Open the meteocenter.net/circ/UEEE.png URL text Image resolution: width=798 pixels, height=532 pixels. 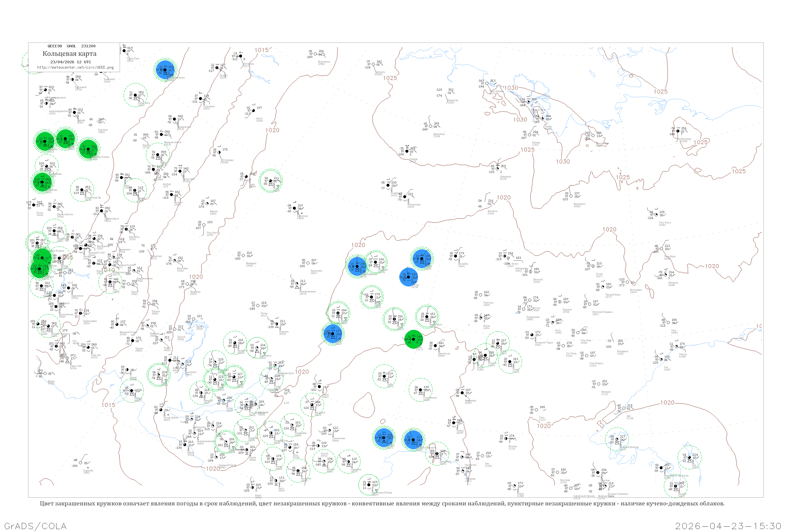tap(75, 67)
